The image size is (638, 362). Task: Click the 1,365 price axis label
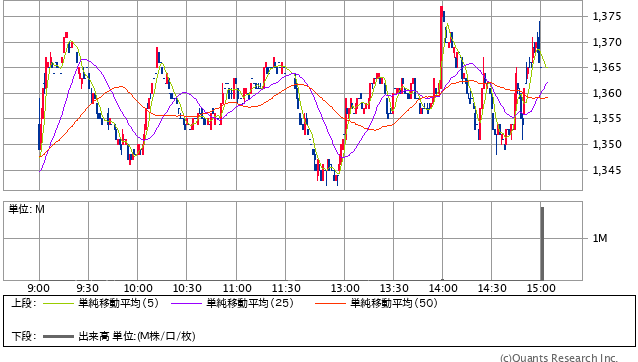pos(607,67)
